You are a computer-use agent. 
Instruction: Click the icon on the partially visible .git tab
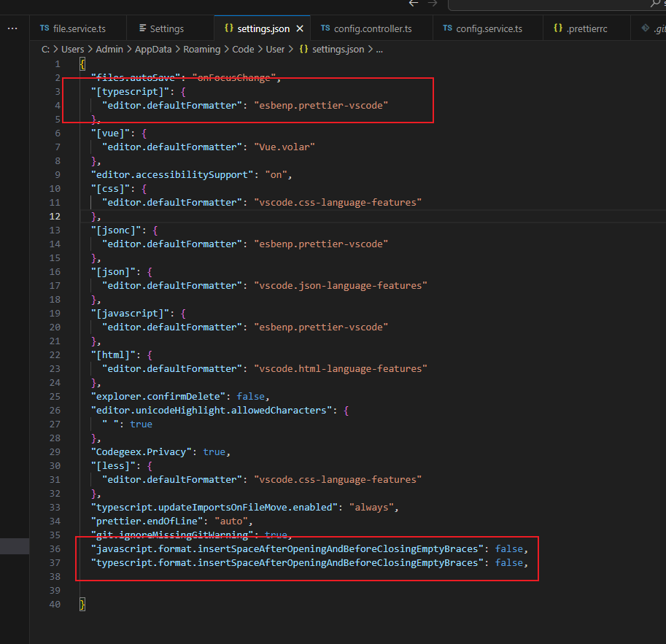(x=645, y=27)
